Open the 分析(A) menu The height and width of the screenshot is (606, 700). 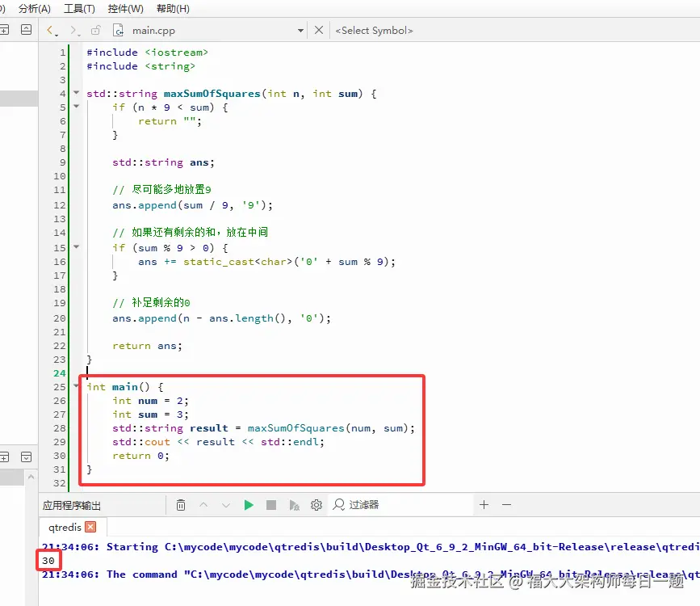coord(35,9)
